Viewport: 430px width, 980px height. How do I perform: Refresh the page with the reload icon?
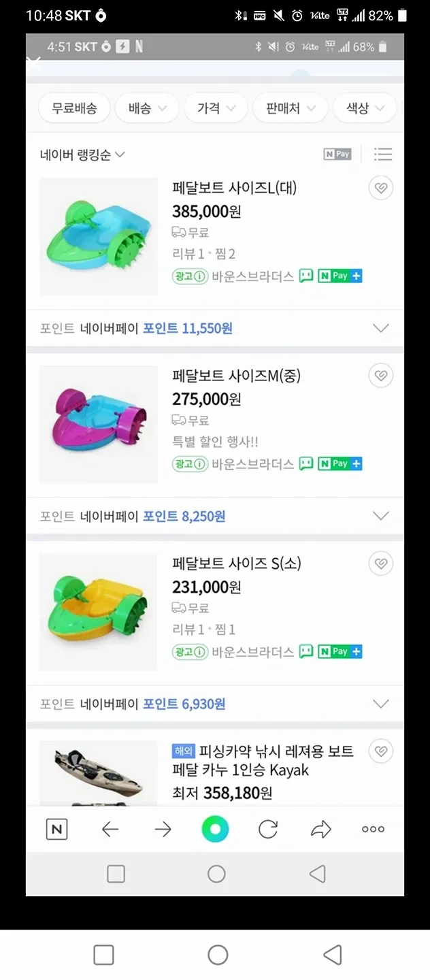[268, 829]
